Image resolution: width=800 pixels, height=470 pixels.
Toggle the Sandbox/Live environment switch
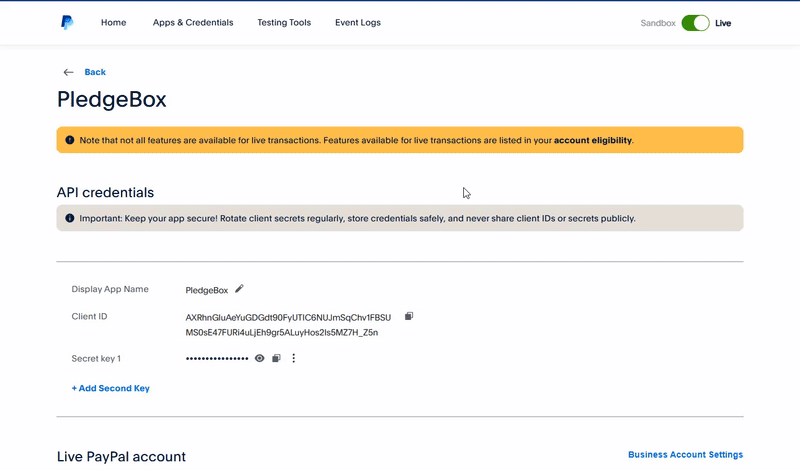[695, 23]
